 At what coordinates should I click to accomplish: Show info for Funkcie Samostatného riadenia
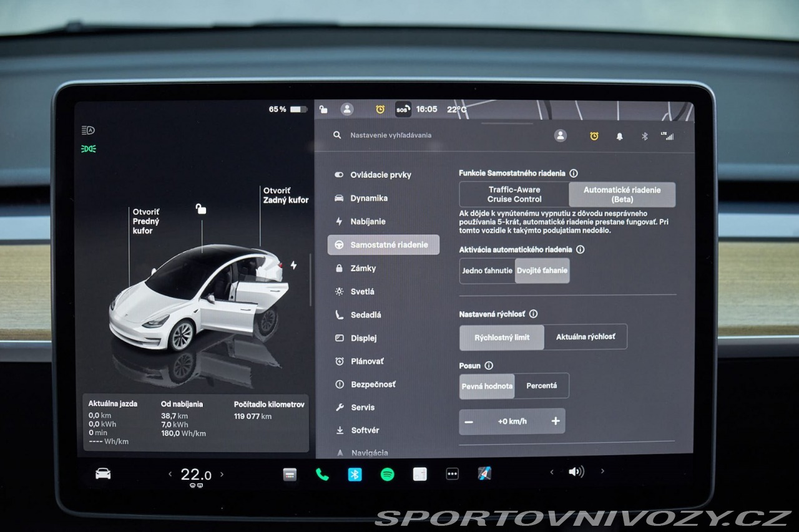[x=574, y=173]
